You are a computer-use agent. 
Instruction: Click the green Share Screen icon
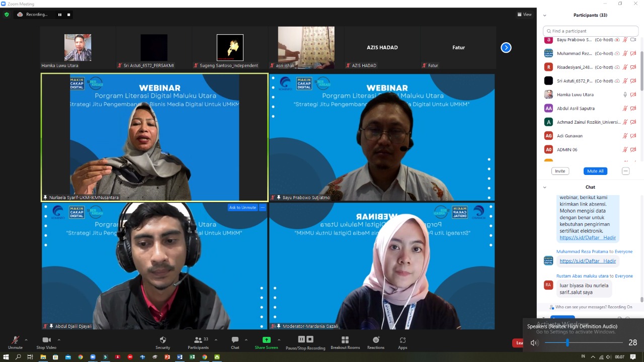[x=266, y=340]
